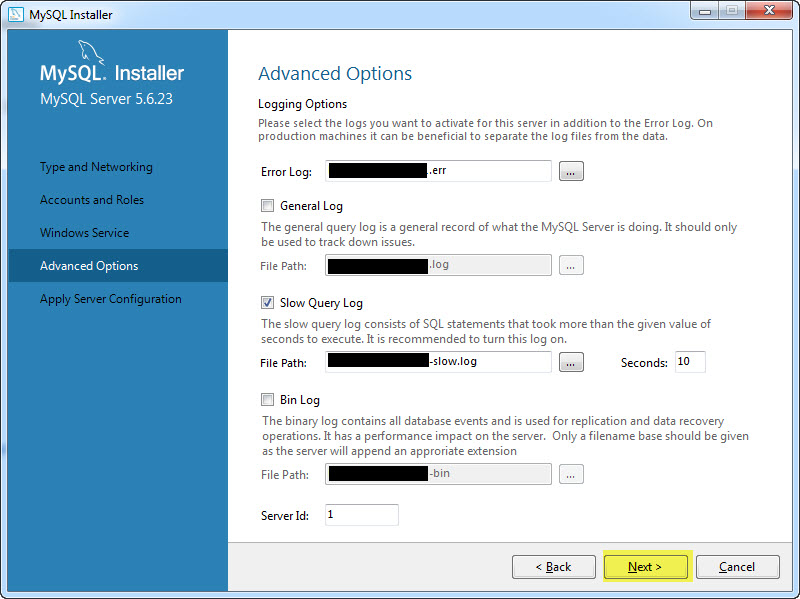Go to Accounts and Roles step
The height and width of the screenshot is (599, 800).
pos(92,199)
